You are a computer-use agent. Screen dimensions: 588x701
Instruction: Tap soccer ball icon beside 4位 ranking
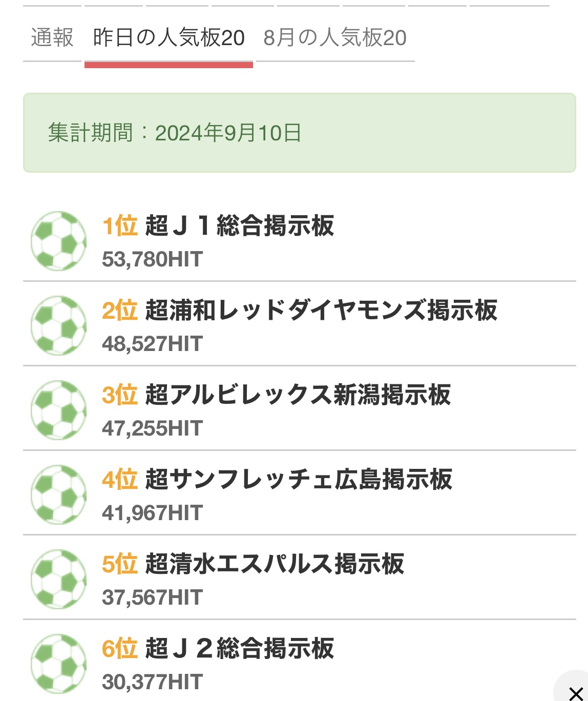click(58, 494)
